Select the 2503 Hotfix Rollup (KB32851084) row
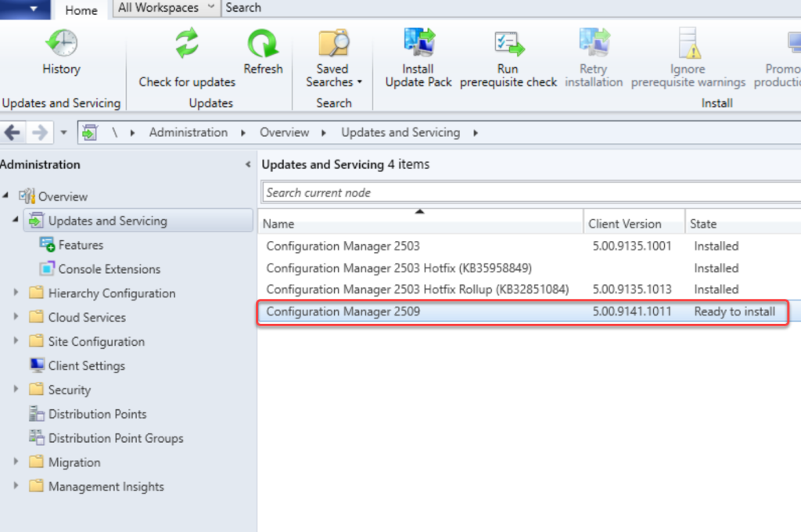 (x=530, y=289)
